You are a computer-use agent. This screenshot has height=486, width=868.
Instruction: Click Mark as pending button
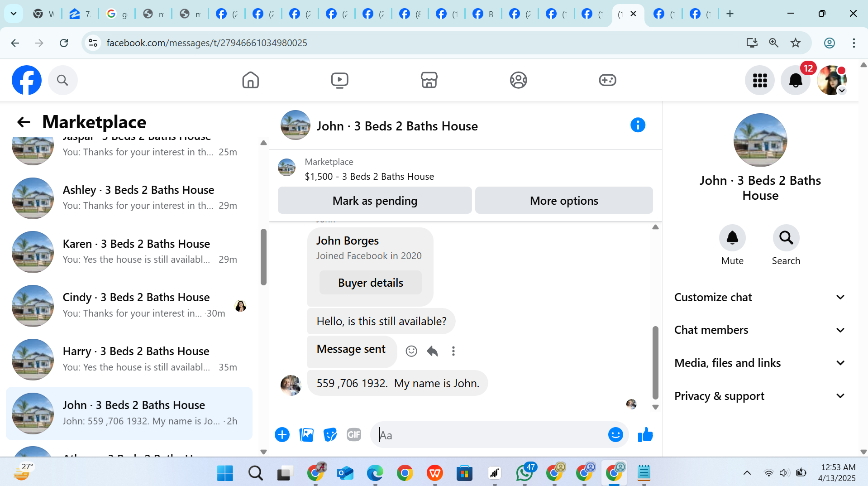tap(375, 200)
